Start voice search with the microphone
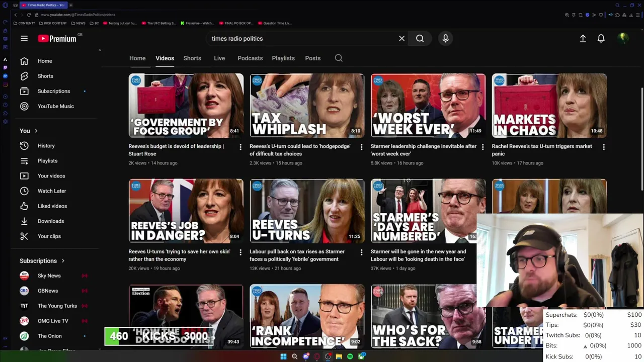 click(445, 38)
